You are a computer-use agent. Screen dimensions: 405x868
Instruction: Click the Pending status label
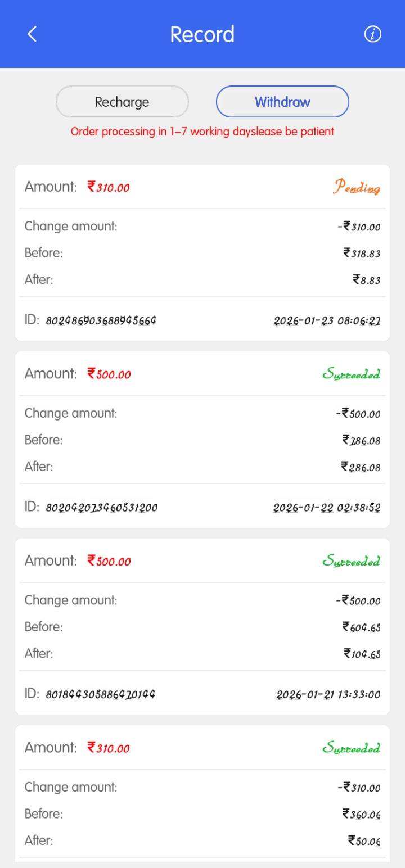click(356, 187)
